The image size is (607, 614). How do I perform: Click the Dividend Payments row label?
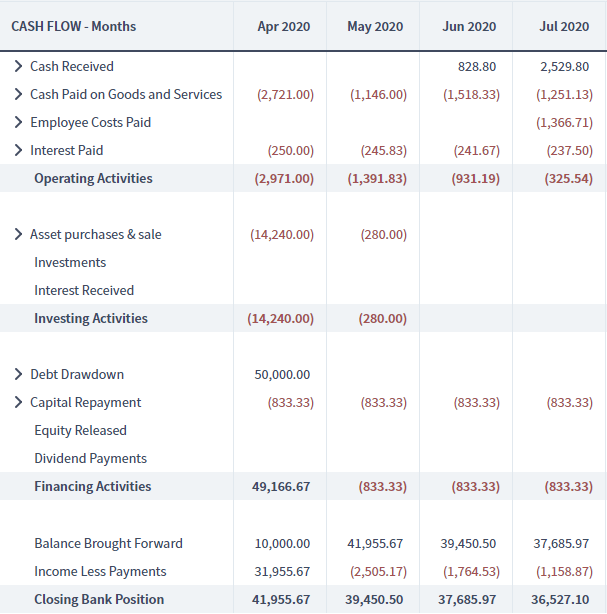(90, 458)
